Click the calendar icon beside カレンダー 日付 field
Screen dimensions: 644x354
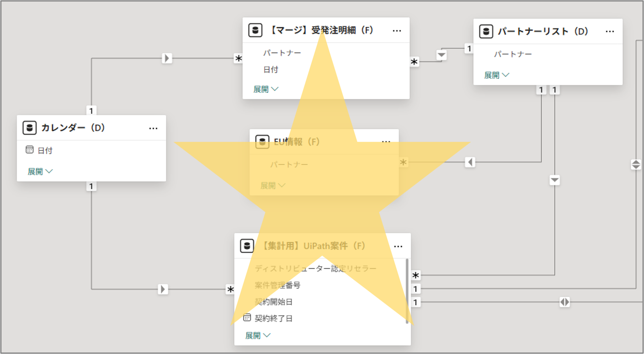[x=30, y=150]
